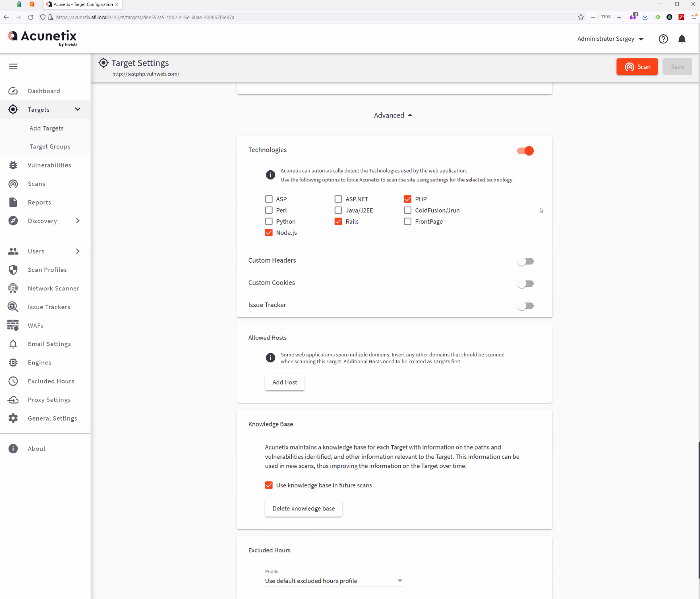Click the Issue Trackers magnifier icon
700x599 pixels.
[13, 307]
